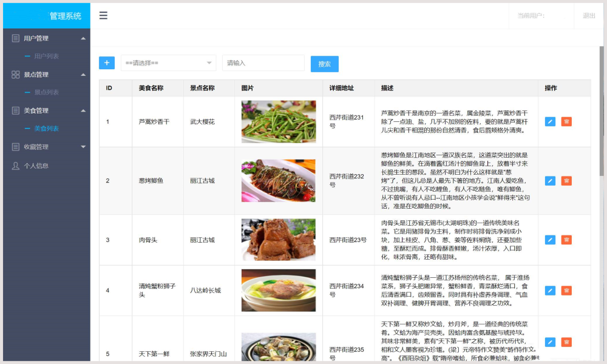Focus the 请输入 search field
This screenshot has width=607, height=364.
263,62
